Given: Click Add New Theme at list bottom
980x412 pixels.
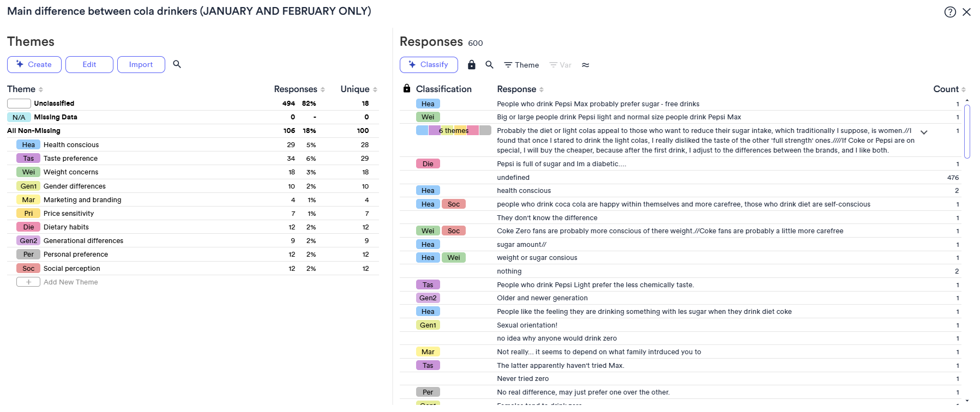Looking at the screenshot, I should point(70,282).
